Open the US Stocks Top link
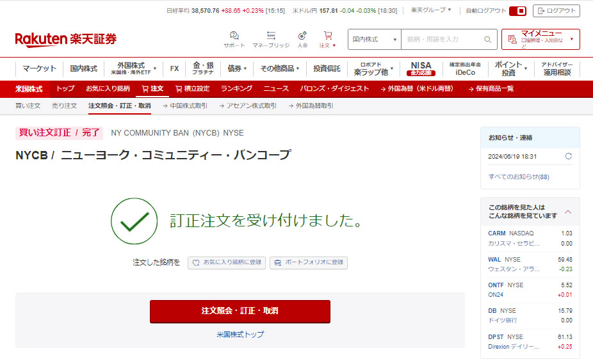 click(x=240, y=335)
